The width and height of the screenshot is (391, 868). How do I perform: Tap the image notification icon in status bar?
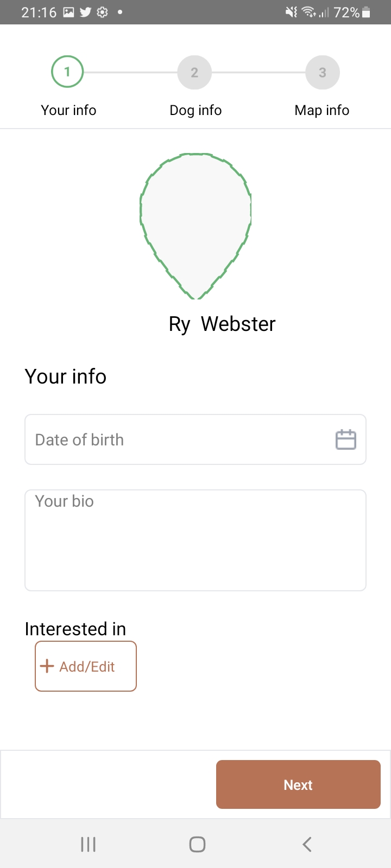tap(68, 12)
